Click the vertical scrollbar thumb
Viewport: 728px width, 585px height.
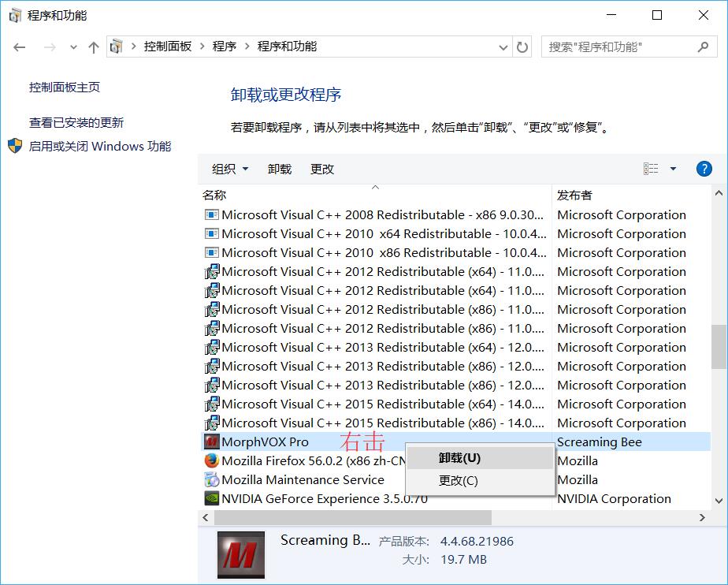(x=719, y=347)
